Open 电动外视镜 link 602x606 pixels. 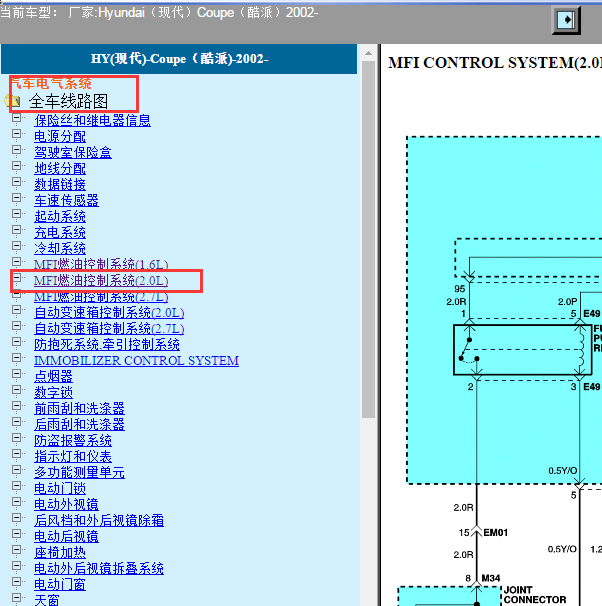tap(66, 504)
